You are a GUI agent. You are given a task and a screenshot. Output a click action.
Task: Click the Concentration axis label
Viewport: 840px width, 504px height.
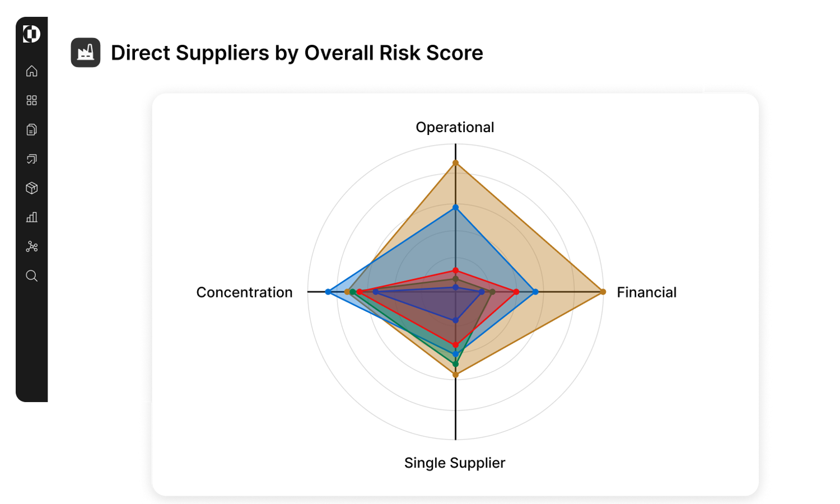(244, 292)
